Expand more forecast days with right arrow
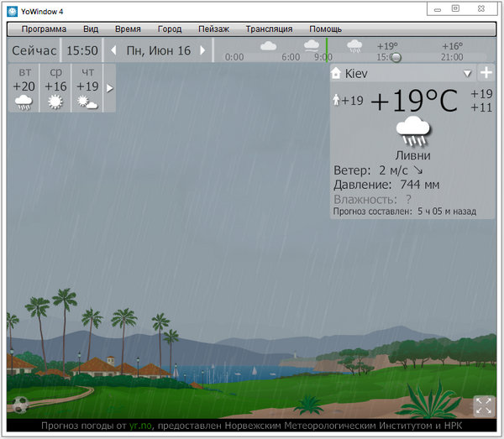 (x=109, y=88)
